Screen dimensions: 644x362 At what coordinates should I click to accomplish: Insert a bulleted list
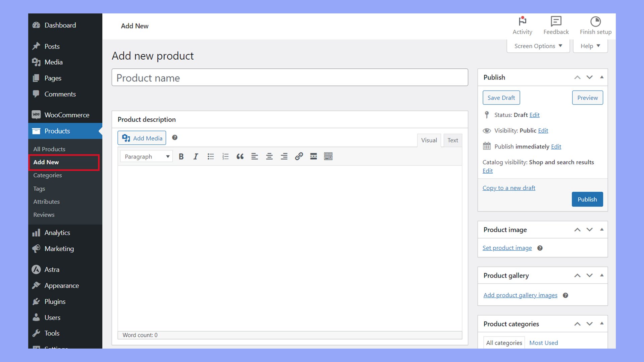[211, 157]
